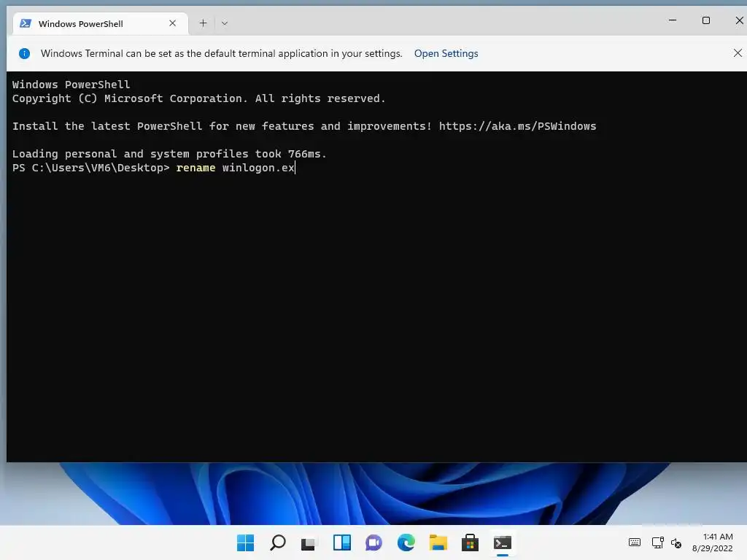This screenshot has height=560, width=747.
Task: Open taskbar Search magnifier
Action: coord(278,542)
